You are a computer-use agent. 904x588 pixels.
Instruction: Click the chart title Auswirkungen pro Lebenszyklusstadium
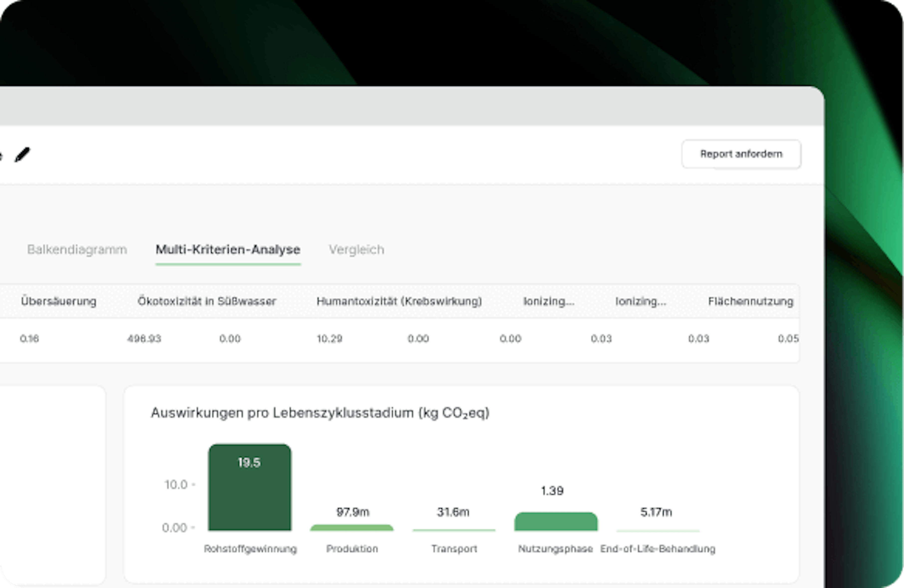click(320, 413)
